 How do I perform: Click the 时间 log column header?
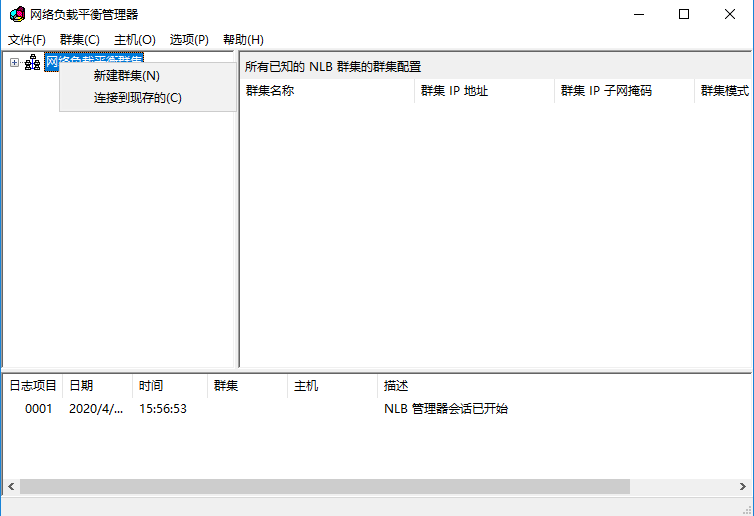(x=170, y=386)
